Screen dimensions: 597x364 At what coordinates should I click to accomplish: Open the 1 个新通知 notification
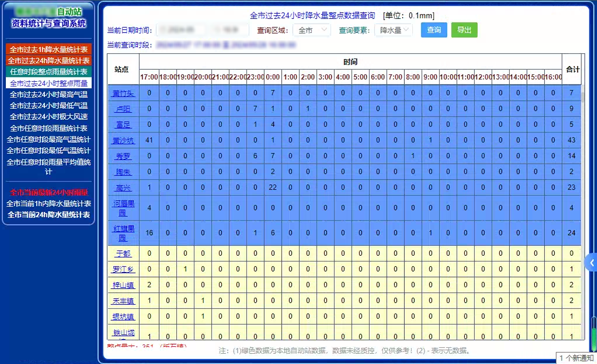coord(576,358)
